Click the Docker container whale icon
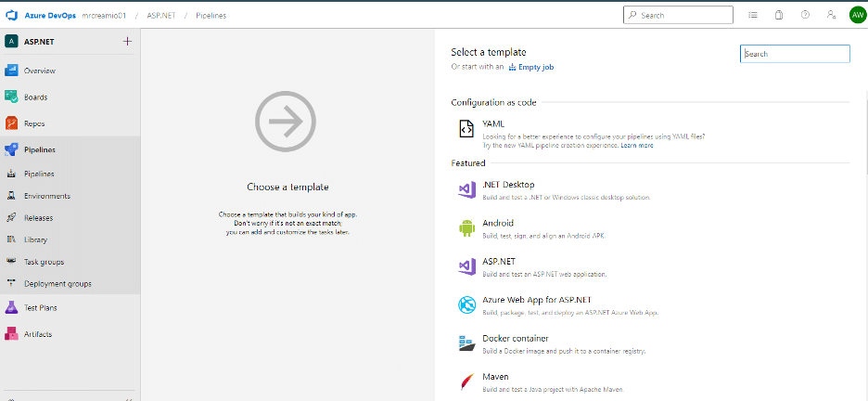 pos(466,343)
